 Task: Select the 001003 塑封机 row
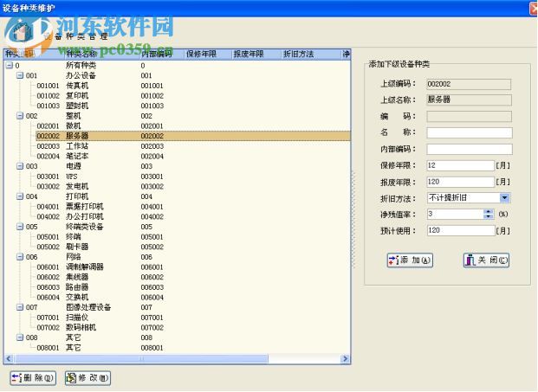tap(193, 106)
